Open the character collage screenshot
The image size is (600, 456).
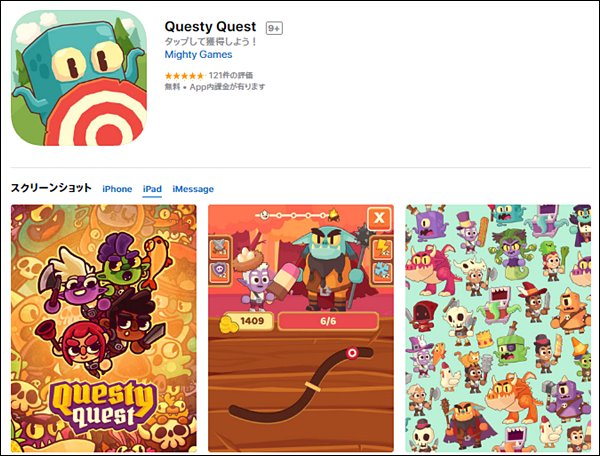tap(498, 328)
